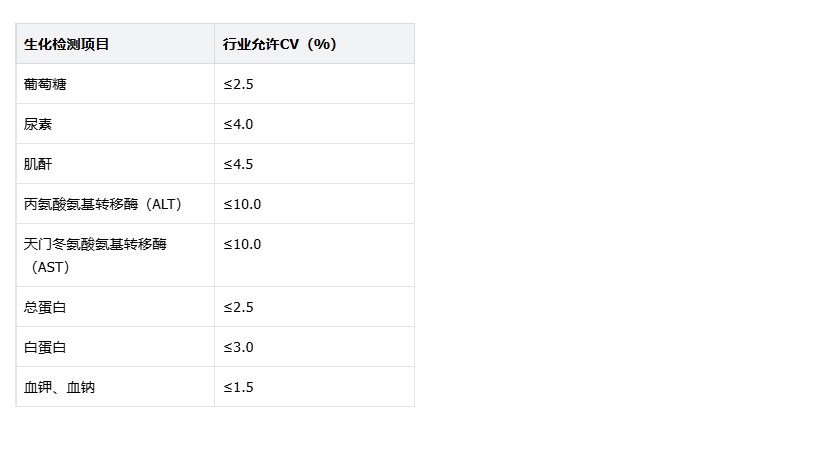Click the 白蛋白 cell
This screenshot has width=818, height=449.
pyautogui.click(x=115, y=347)
